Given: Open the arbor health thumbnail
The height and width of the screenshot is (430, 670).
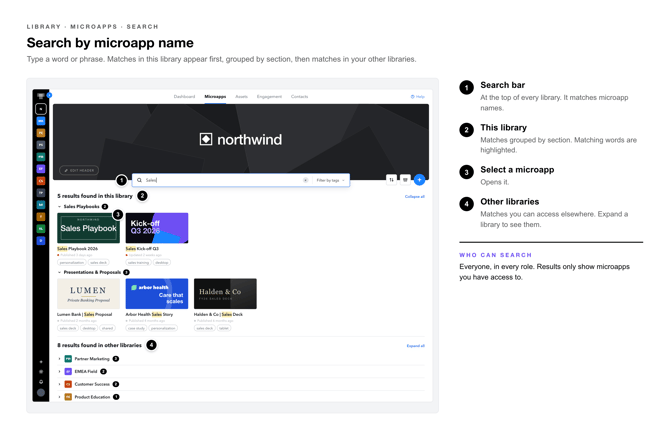Looking at the screenshot, I should [157, 294].
